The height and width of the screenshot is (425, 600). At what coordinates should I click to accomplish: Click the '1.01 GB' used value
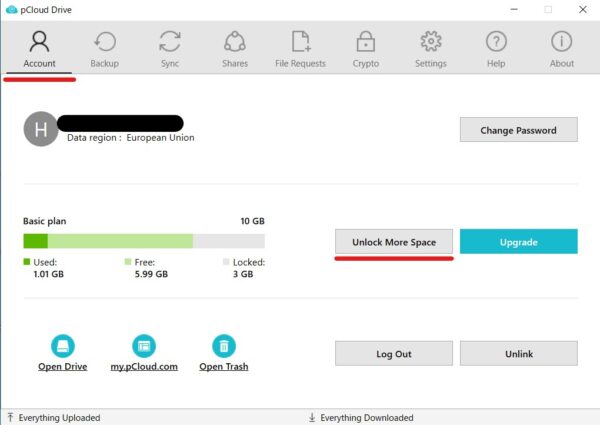pyautogui.click(x=49, y=274)
